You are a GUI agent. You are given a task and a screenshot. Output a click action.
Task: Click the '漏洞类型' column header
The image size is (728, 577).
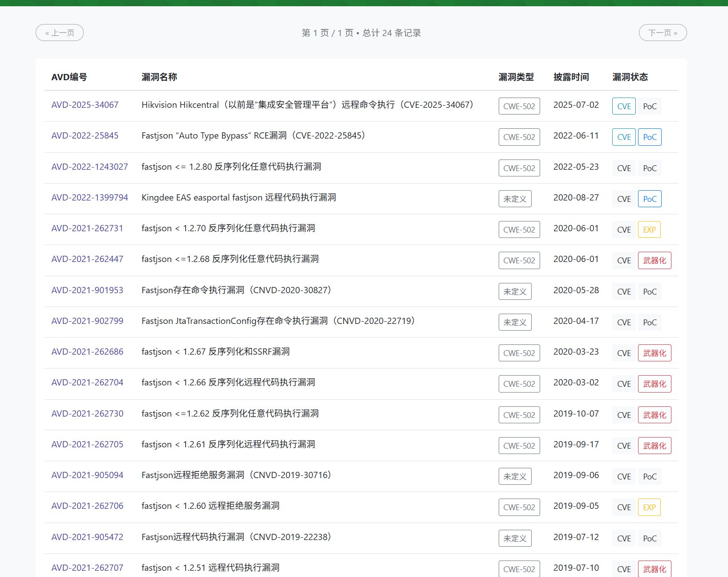[516, 77]
